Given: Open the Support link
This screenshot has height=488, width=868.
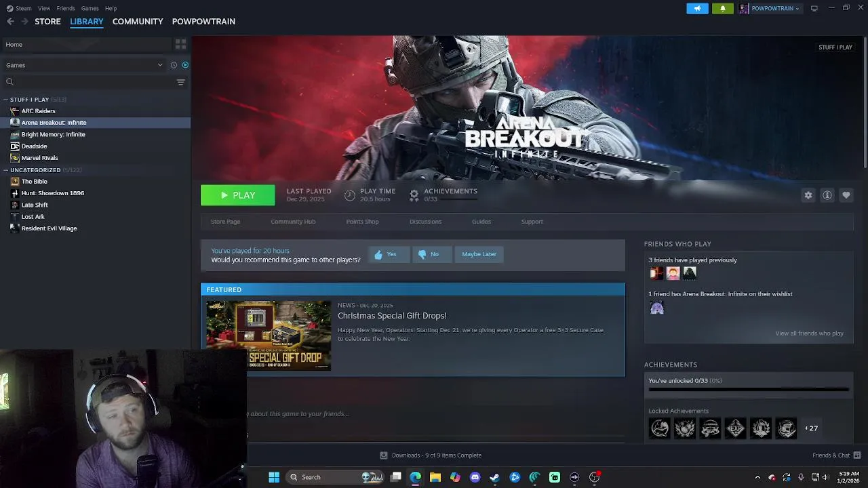Looking at the screenshot, I should (532, 222).
